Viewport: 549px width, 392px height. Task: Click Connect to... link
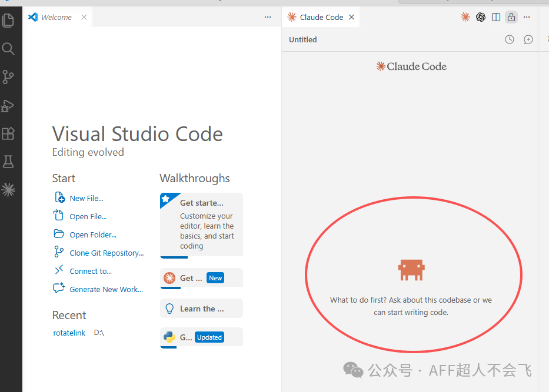91,271
